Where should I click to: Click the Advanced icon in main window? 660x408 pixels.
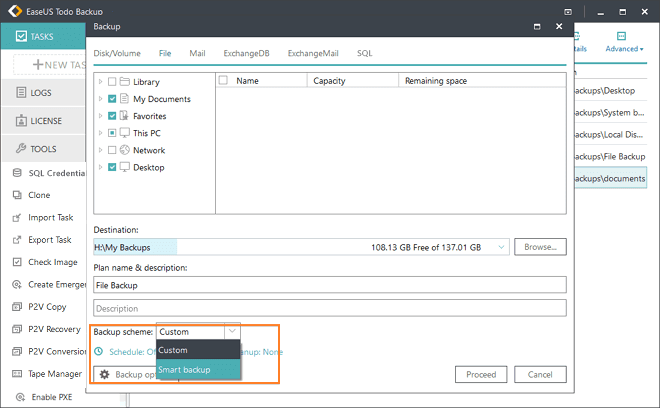pyautogui.click(x=621, y=36)
